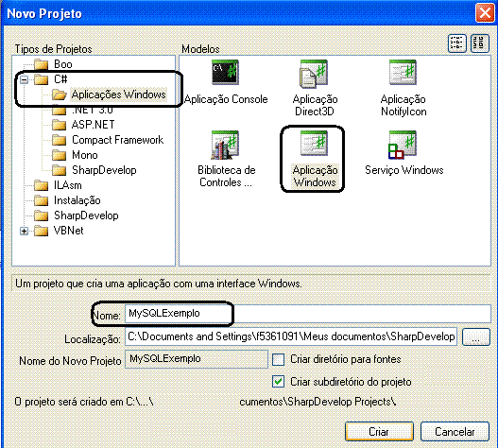
Task: Click the Criar button
Action: 379,432
